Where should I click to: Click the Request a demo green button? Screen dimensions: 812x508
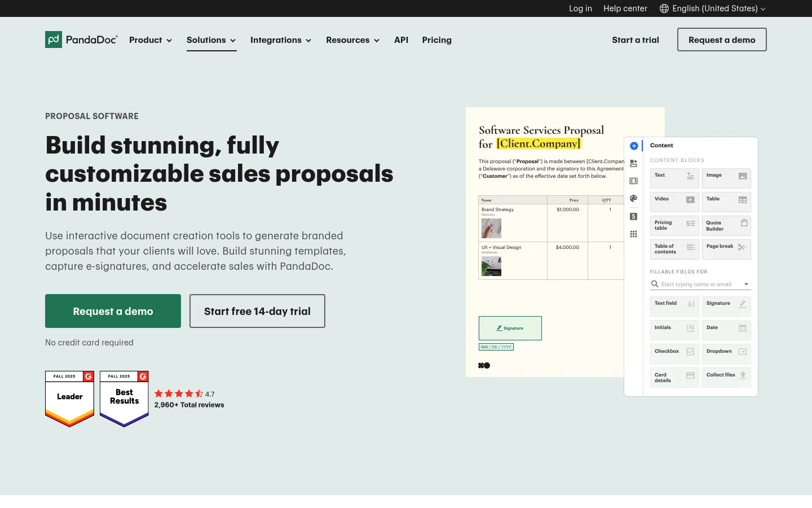point(113,311)
